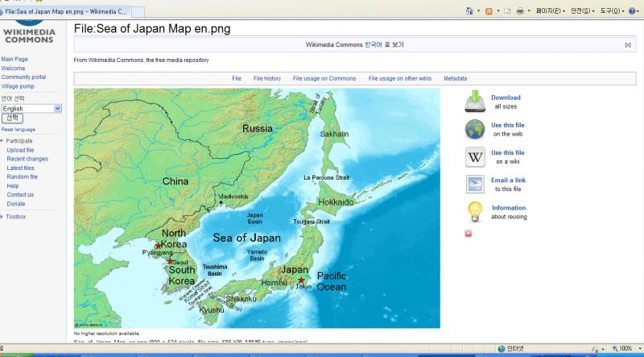Viewport: 644px width, 357px height.
Task: Switch to the File history tab
Action: (x=266, y=78)
